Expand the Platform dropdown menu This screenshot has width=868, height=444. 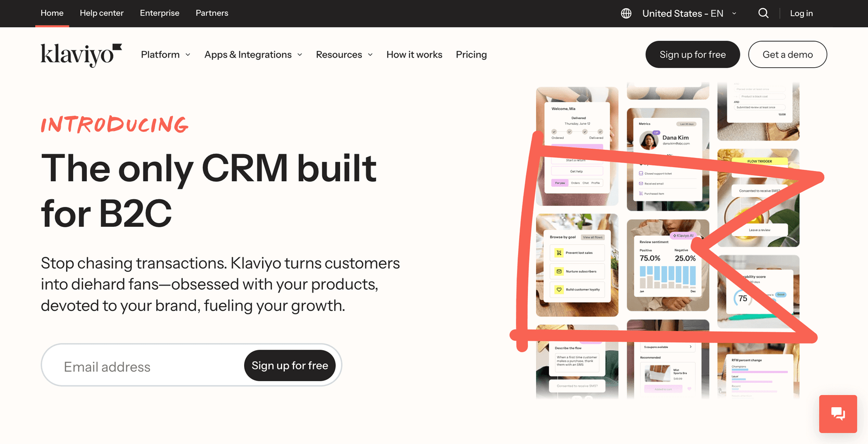165,55
